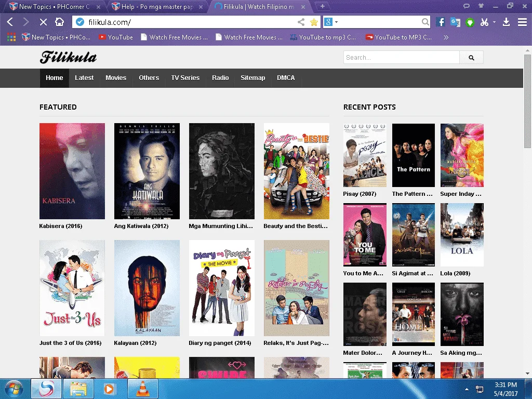This screenshot has width=532, height=399.
Task: Click the Beauty and the Bestie poster
Action: coord(297,171)
